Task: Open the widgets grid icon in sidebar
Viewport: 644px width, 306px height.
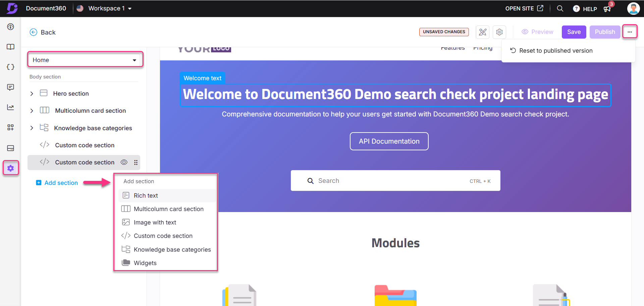Action: pos(10,127)
